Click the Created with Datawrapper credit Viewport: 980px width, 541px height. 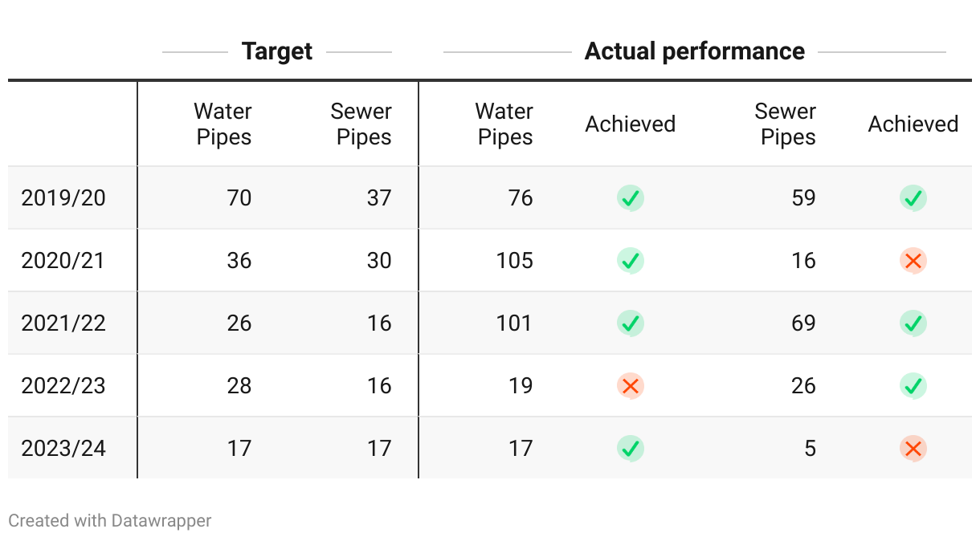coord(110,520)
